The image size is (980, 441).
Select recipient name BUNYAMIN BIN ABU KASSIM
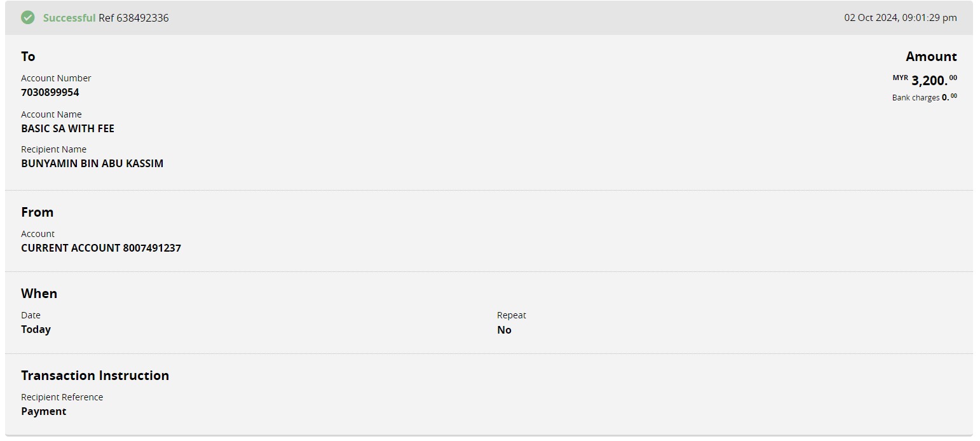coord(92,163)
